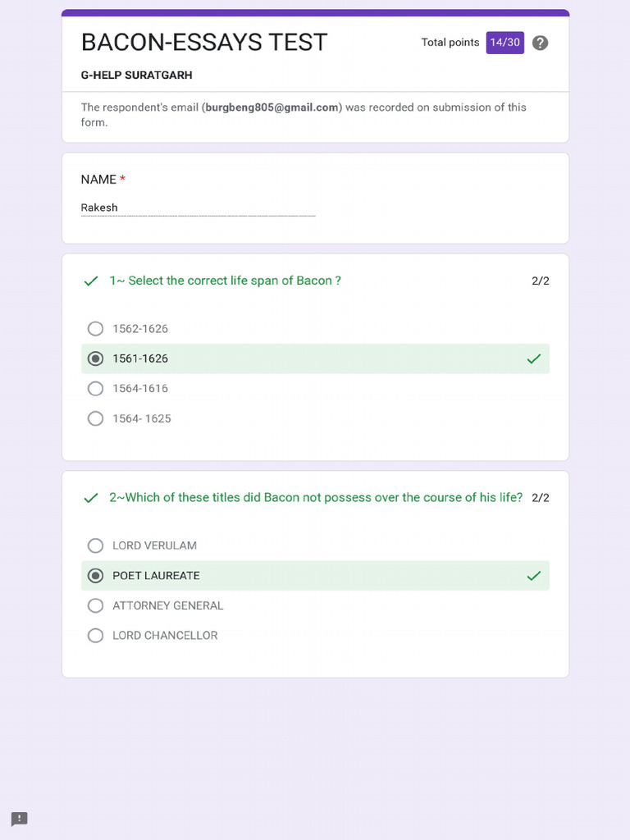Click the checkmark in the POET LAUREATE row
The height and width of the screenshot is (840, 630).
(x=533, y=575)
